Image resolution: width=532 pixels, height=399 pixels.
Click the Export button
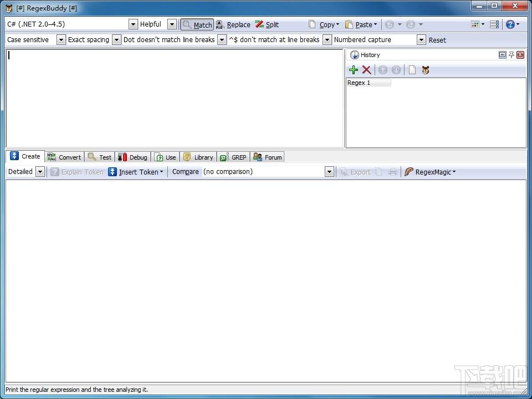[355, 172]
